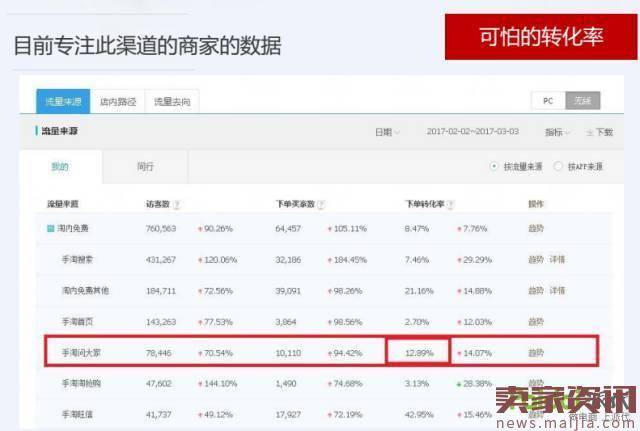Open 趋势 for the 手淘首页 row
The height and width of the screenshot is (431, 640).
coord(536,322)
